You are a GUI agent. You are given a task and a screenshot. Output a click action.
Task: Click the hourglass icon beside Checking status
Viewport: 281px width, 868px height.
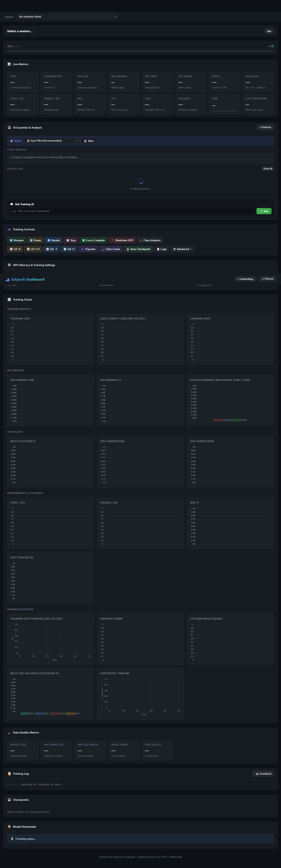(x=12, y=839)
